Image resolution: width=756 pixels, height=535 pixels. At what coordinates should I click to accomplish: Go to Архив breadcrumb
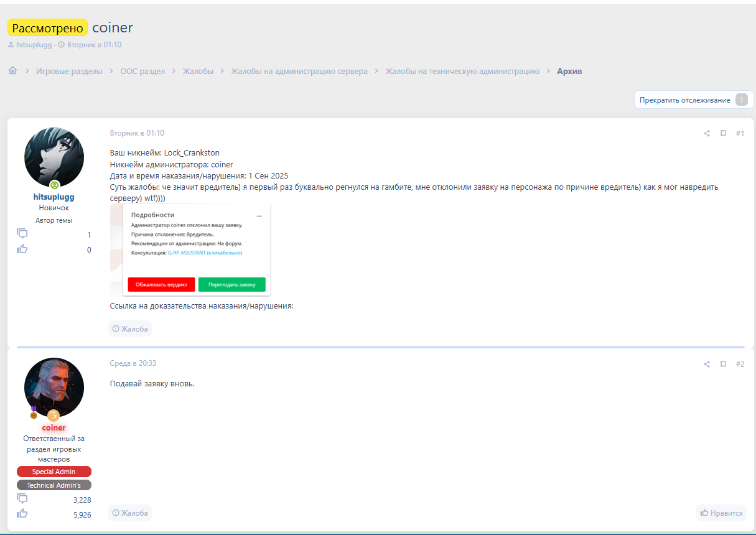tap(569, 71)
